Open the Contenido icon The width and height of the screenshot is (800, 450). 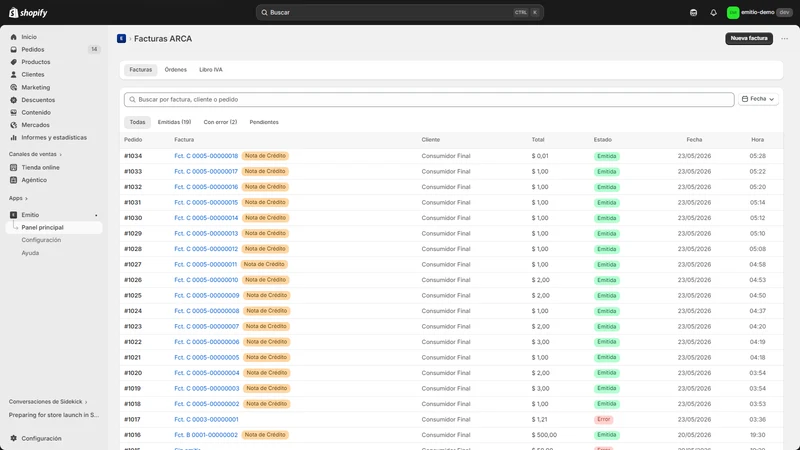point(13,112)
